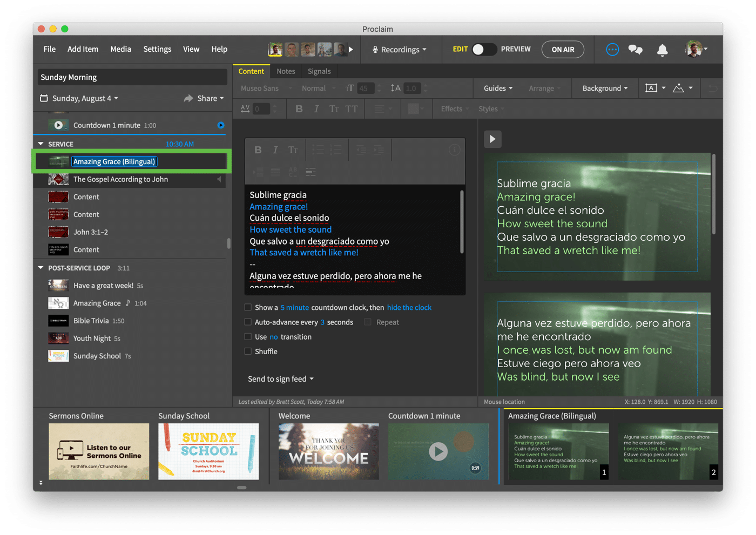Screen dimensions: 756x535
Task: Click the mountain image insert icon
Action: pyautogui.click(x=678, y=88)
